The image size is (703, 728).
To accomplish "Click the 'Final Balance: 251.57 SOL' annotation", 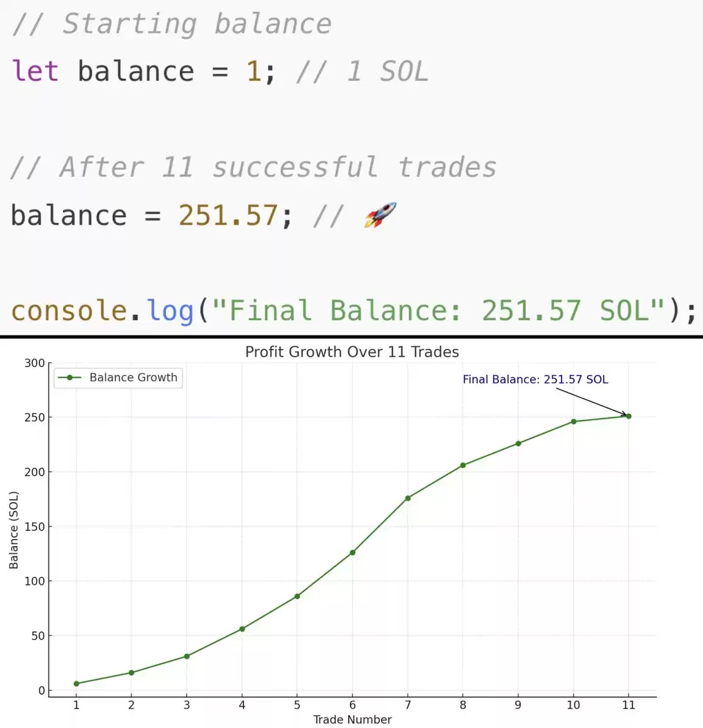I will click(x=535, y=379).
